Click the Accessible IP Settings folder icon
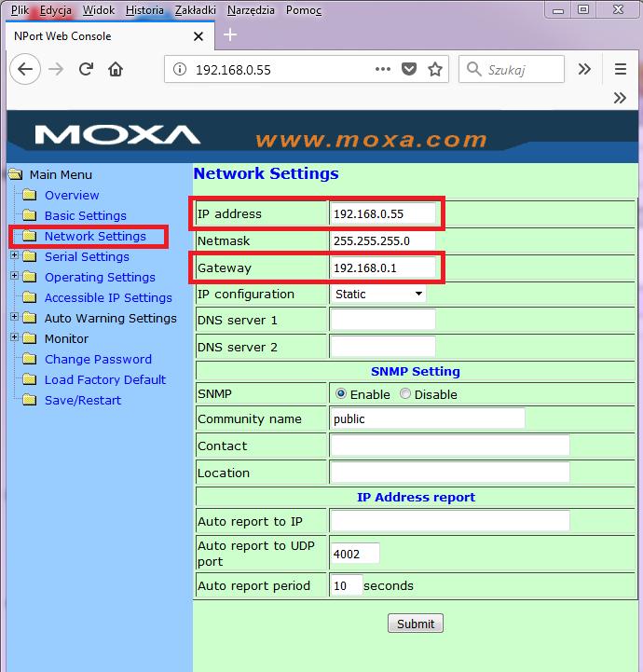Viewport: 643px width, 672px height. (29, 297)
